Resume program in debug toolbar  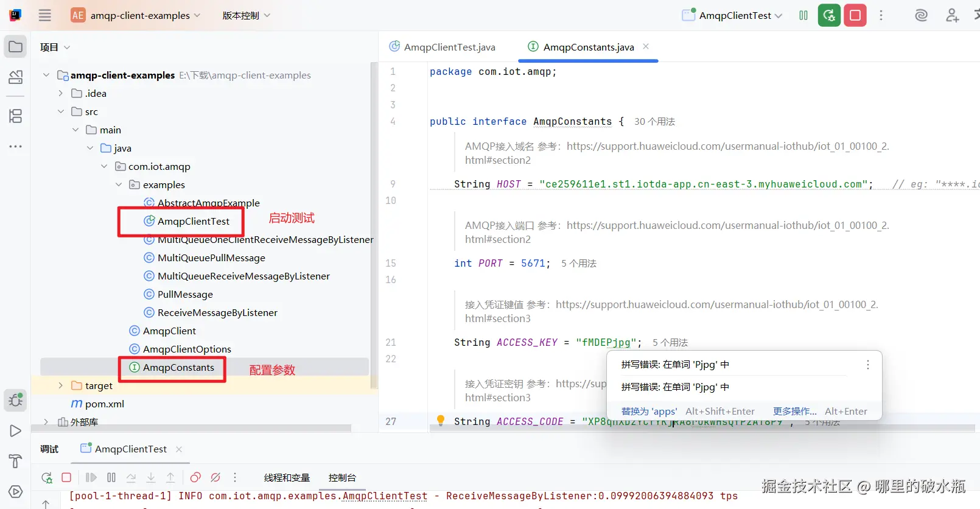91,477
